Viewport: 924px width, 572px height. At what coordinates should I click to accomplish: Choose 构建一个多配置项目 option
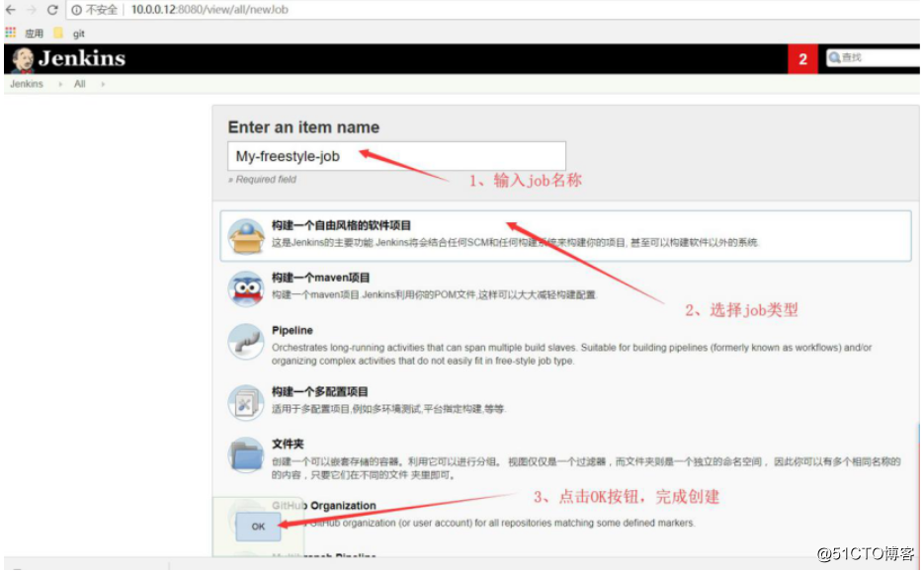pyautogui.click(x=320, y=392)
